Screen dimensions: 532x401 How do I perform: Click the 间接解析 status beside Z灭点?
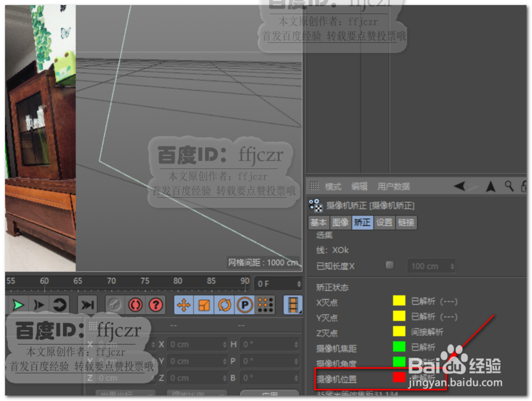pyautogui.click(x=427, y=332)
